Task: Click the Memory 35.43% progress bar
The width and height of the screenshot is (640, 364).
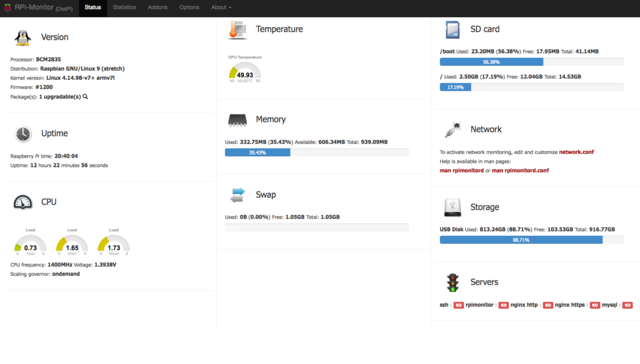Action: coord(316,152)
